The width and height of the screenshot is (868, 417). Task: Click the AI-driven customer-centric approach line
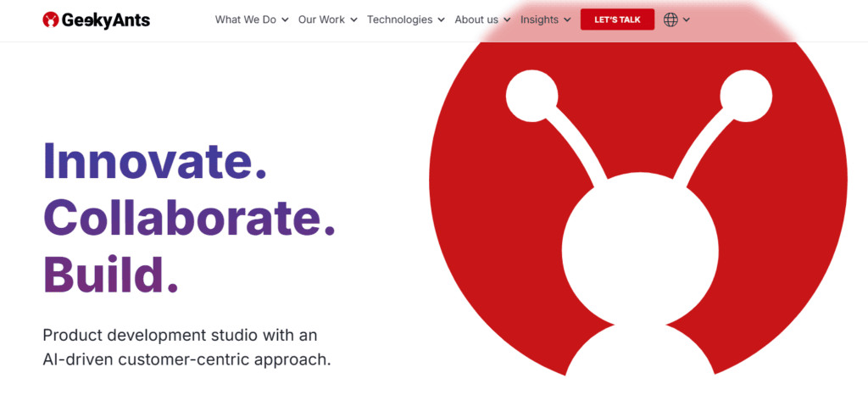click(x=186, y=359)
